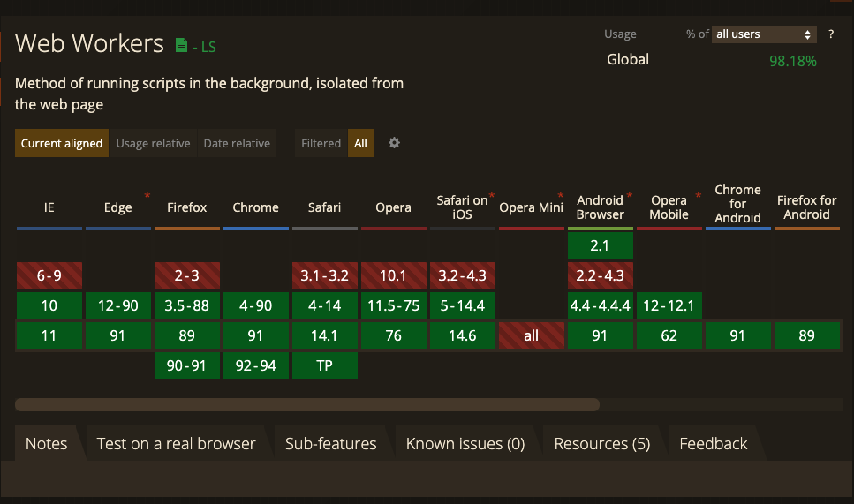Click the Firefox 3.5-88 cell
This screenshot has height=504, width=854.
pos(187,305)
